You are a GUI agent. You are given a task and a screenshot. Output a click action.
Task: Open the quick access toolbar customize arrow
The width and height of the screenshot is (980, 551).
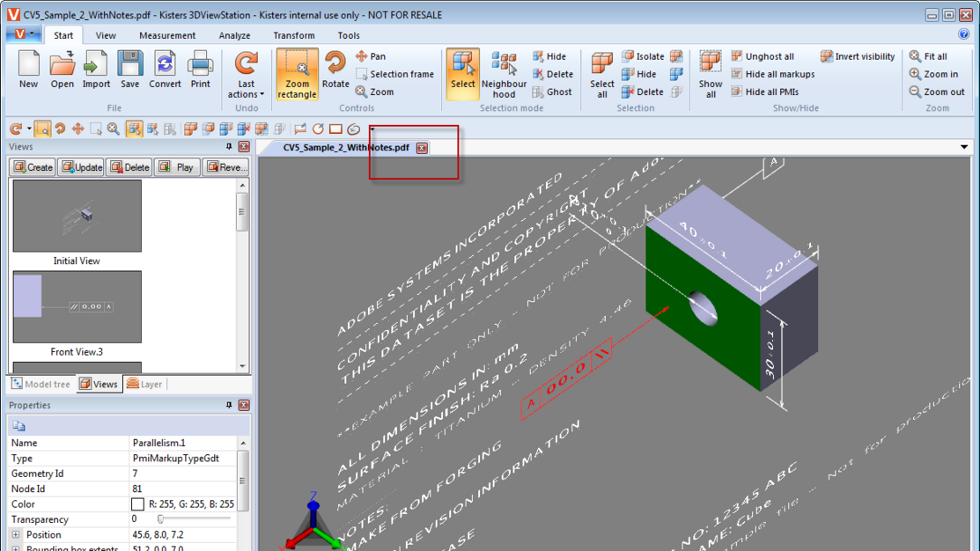click(x=372, y=129)
